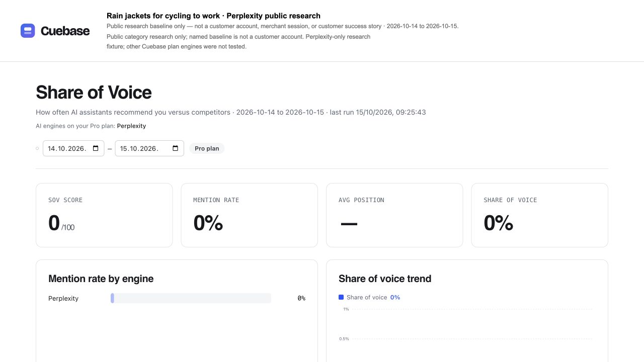The image size is (644, 362).
Task: Click the Cuebase logo icon
Action: tap(28, 31)
